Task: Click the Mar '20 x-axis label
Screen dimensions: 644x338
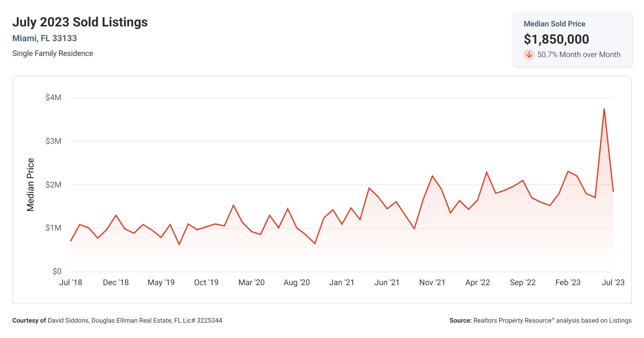Action: tap(251, 282)
